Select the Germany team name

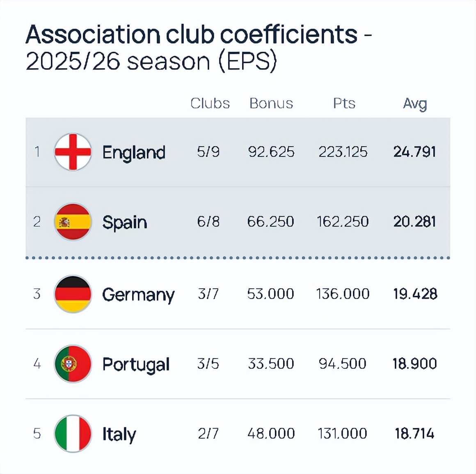(138, 295)
